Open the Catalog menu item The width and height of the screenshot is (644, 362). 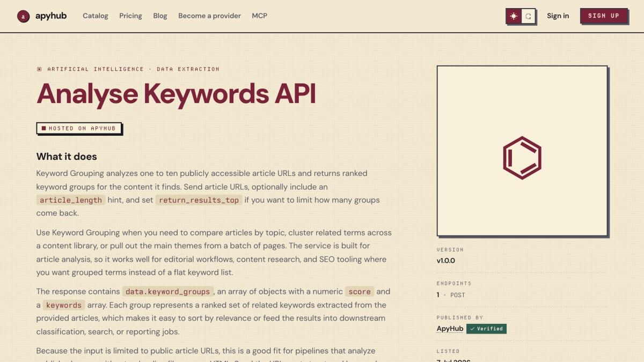tap(96, 16)
